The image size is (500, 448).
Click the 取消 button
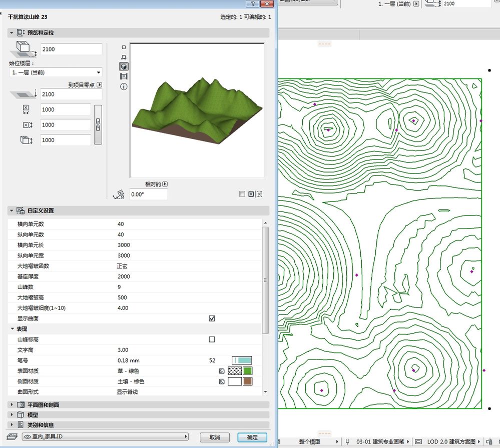click(x=215, y=437)
